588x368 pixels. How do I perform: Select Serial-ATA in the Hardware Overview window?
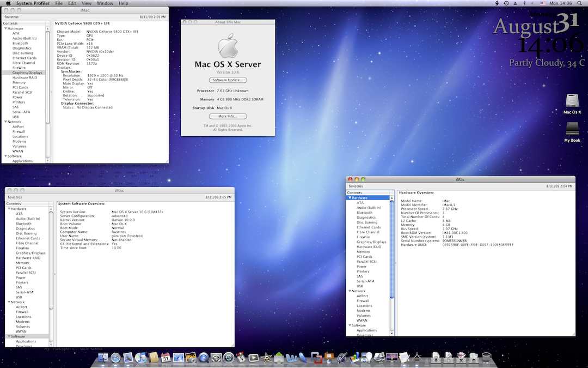pyautogui.click(x=366, y=281)
